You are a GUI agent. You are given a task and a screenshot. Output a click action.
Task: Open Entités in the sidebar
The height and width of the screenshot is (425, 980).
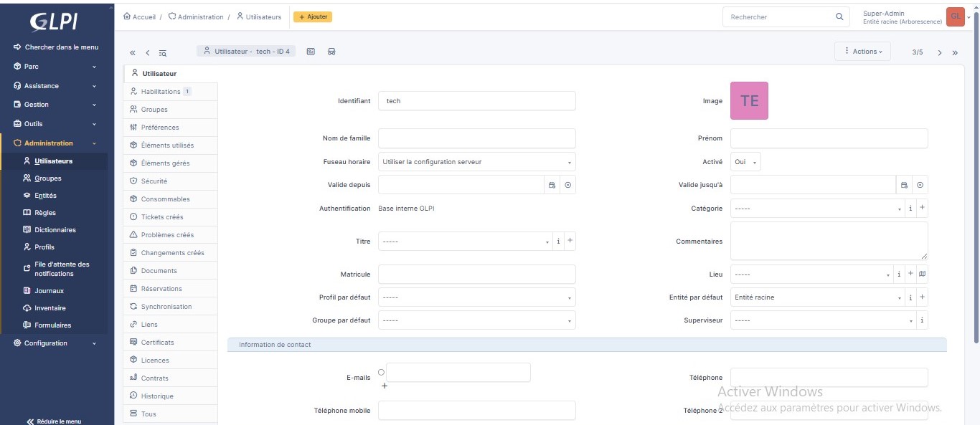(45, 196)
